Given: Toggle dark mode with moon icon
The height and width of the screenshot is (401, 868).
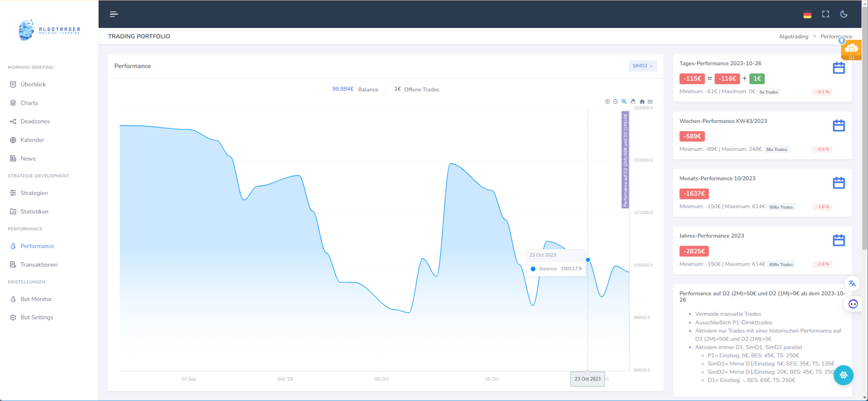Looking at the screenshot, I should point(844,14).
